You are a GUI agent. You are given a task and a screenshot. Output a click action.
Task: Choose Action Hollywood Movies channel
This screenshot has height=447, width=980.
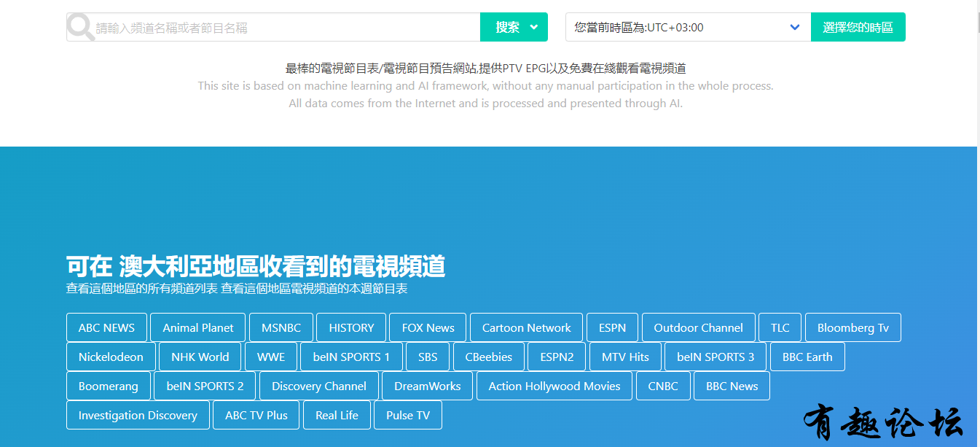554,386
